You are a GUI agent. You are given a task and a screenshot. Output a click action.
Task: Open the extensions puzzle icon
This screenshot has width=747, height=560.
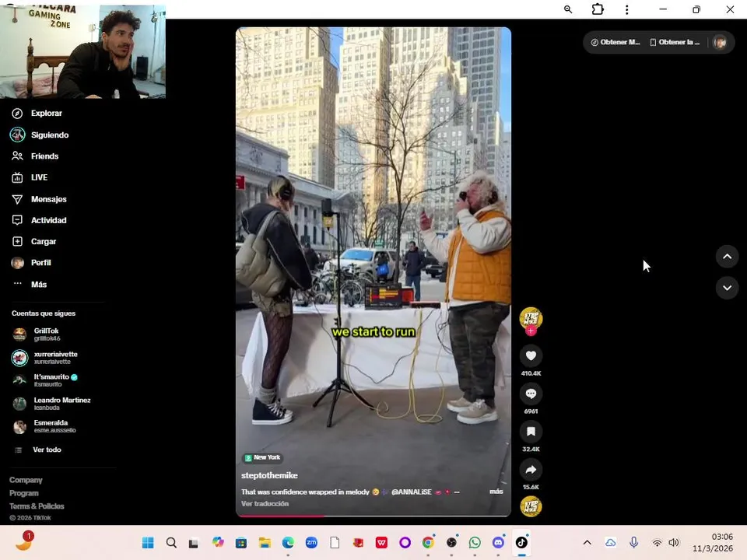click(x=598, y=9)
